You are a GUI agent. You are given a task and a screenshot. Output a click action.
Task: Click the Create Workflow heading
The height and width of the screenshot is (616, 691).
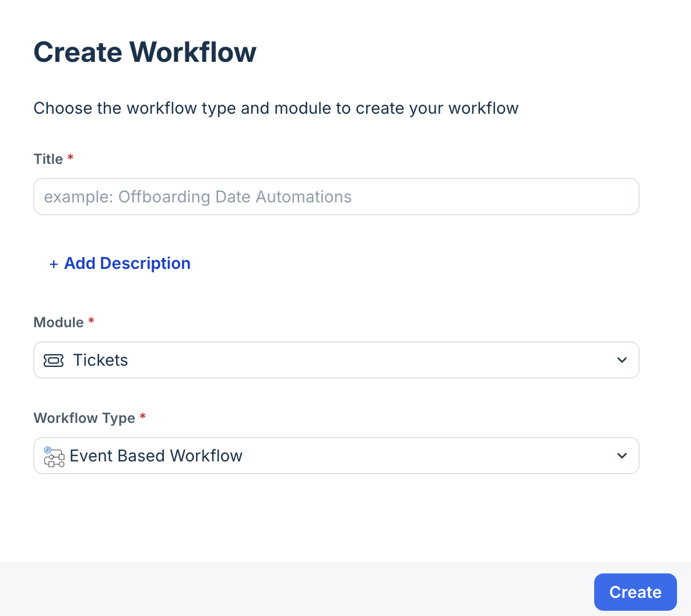145,52
